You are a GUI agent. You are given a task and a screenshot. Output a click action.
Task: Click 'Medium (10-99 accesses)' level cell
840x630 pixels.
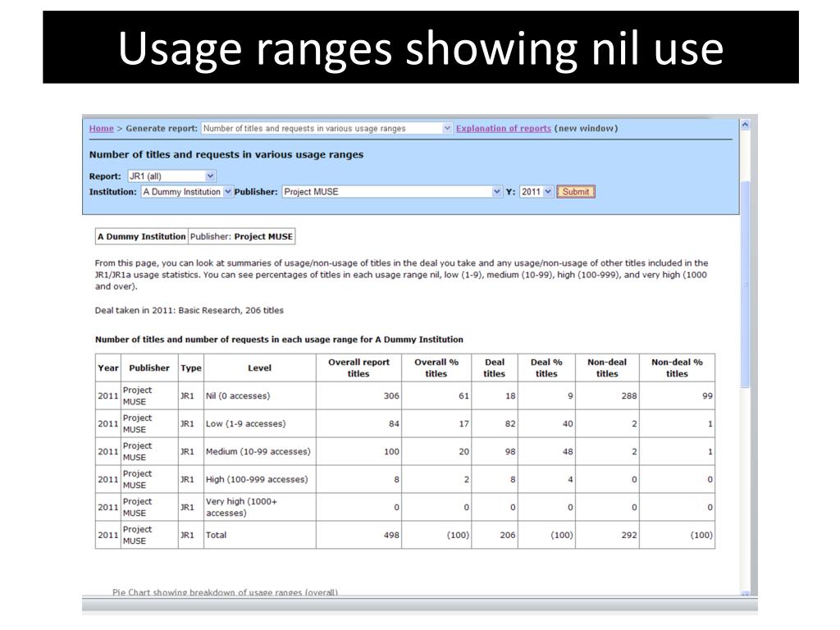[x=260, y=452]
